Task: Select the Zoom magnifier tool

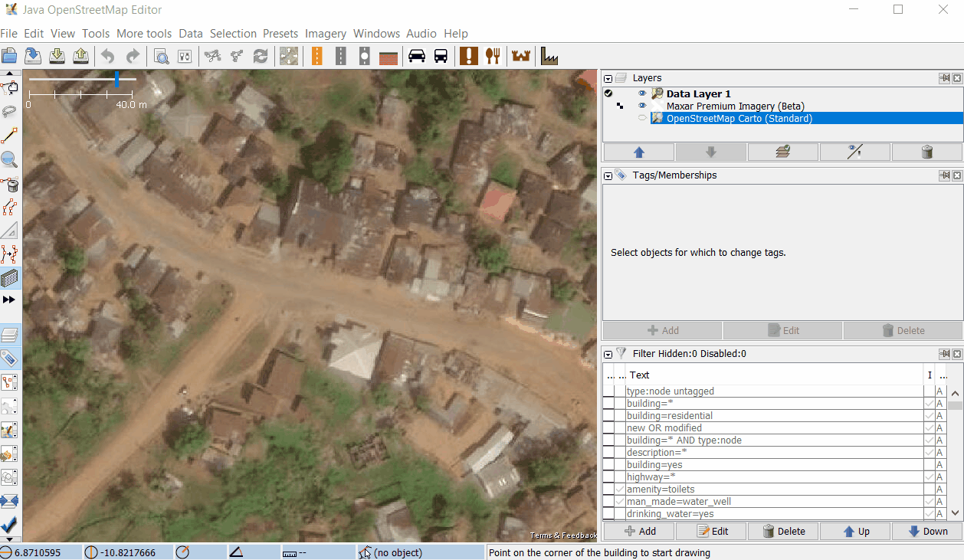Action: pyautogui.click(x=10, y=159)
